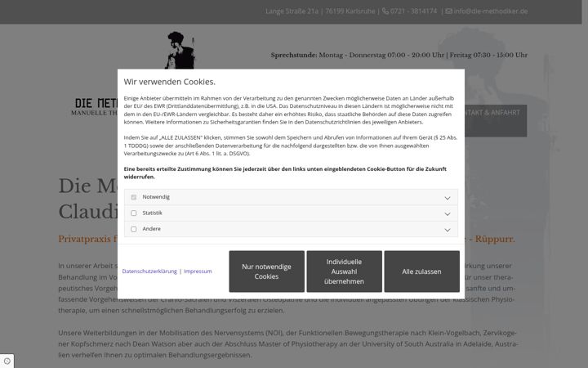Expand the Statistik category chevron
Viewport: 588px width, 368px height.
tap(448, 213)
